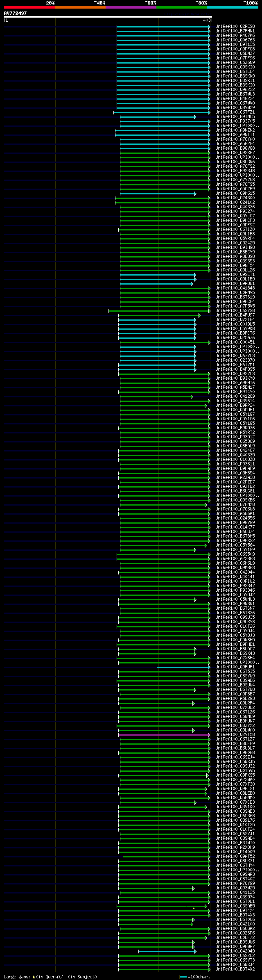Viewport: 262px width, 980px height.
Task: Open hit UniRef100_B7FHN1
Action: tap(235, 31)
